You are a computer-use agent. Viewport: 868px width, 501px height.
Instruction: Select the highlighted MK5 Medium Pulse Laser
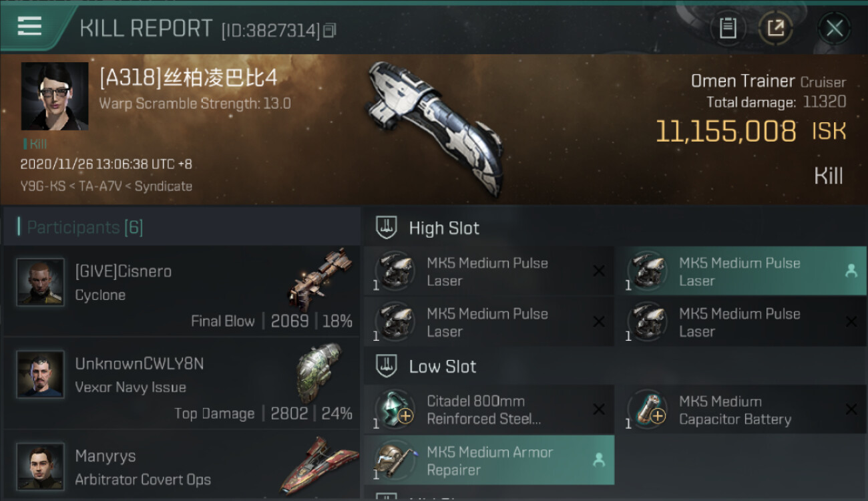(x=740, y=271)
